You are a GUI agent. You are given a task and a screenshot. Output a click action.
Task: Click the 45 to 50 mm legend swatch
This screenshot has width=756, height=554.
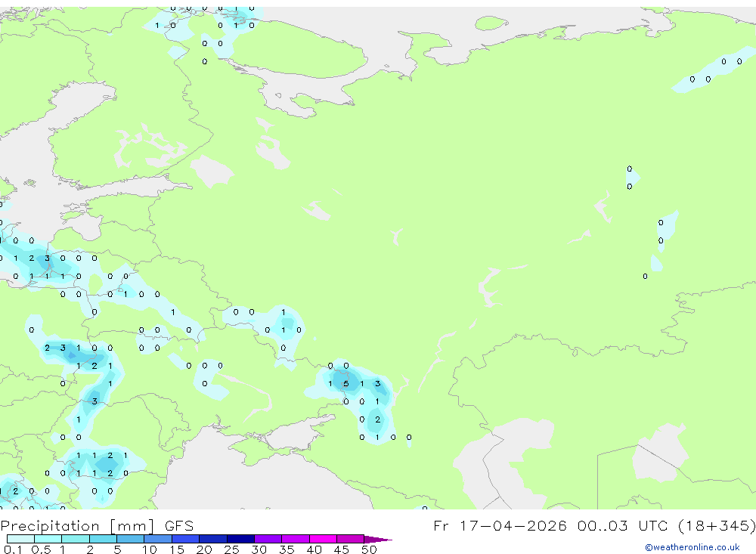tap(351, 539)
